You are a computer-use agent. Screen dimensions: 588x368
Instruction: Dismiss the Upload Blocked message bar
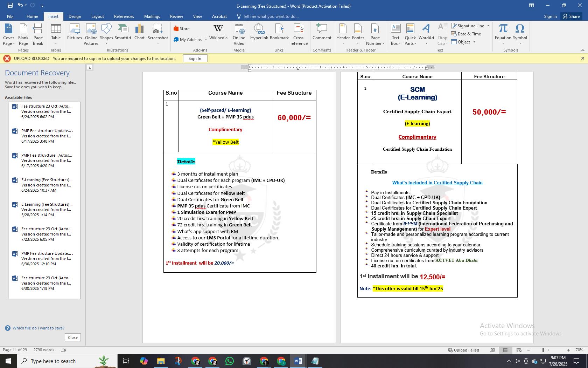[x=582, y=58]
